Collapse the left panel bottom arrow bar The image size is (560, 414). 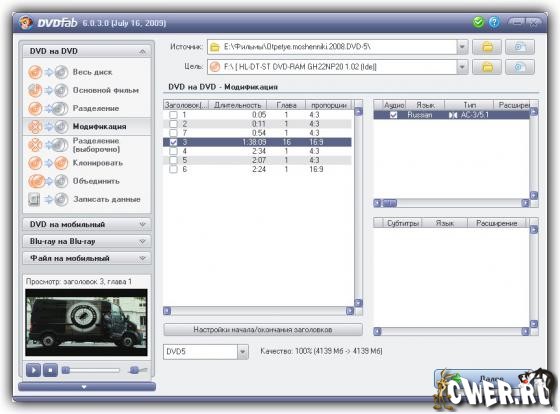coord(87,387)
